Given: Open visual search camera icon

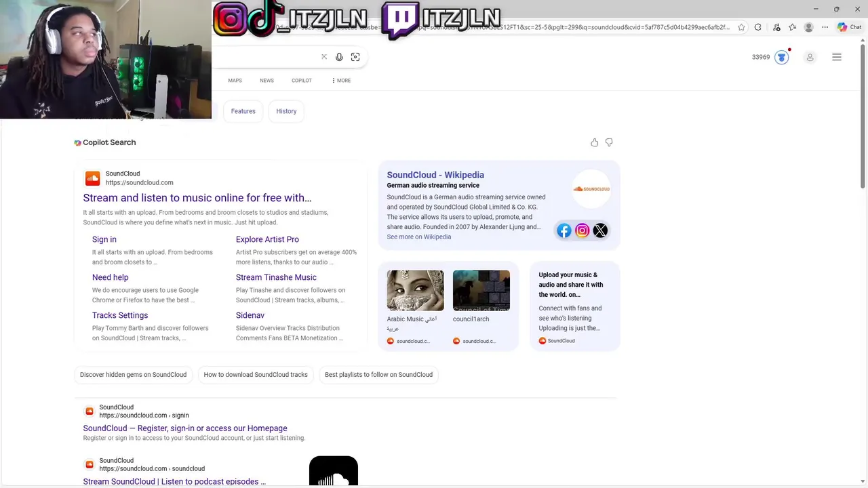Looking at the screenshot, I should tap(355, 57).
